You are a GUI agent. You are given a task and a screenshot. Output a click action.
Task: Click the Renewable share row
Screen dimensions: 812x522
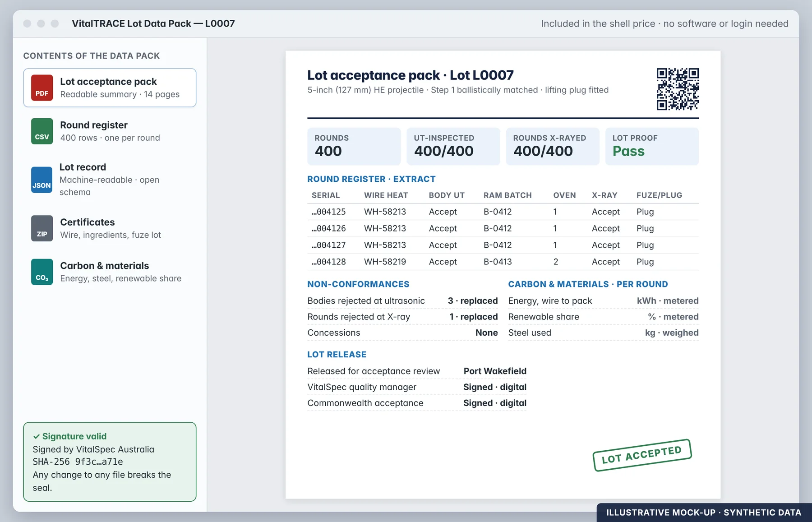(x=603, y=317)
